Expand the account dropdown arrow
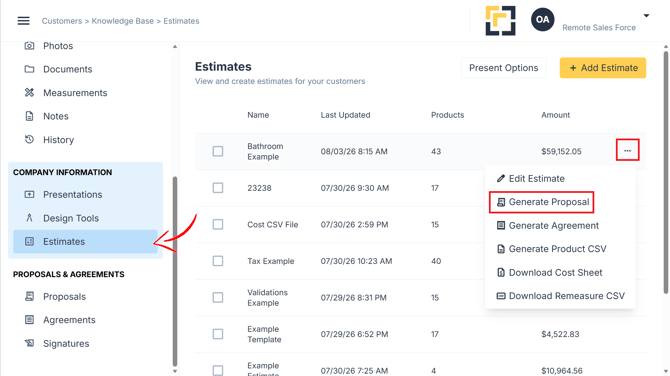This screenshot has height=376, width=670. 646,16
